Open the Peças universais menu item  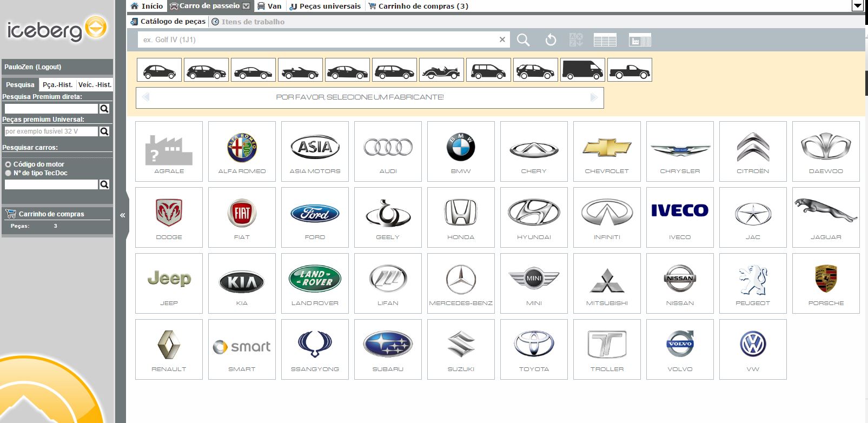(325, 6)
